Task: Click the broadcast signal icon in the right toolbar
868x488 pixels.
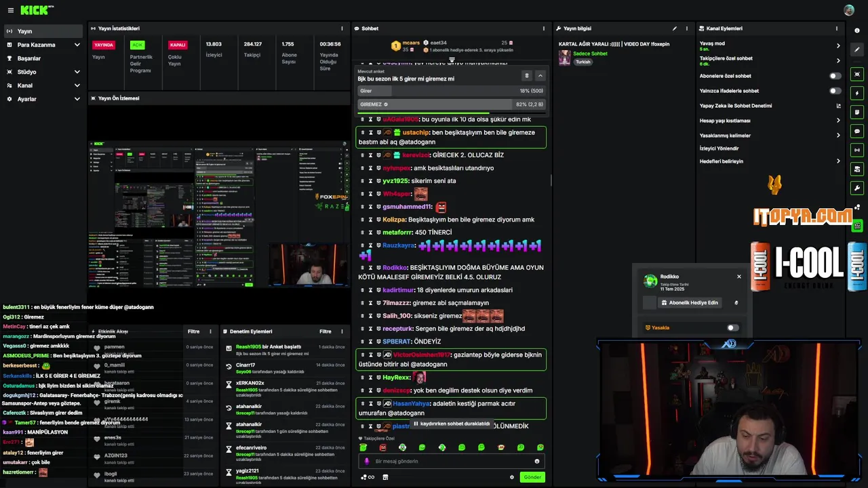Action: pyautogui.click(x=857, y=150)
